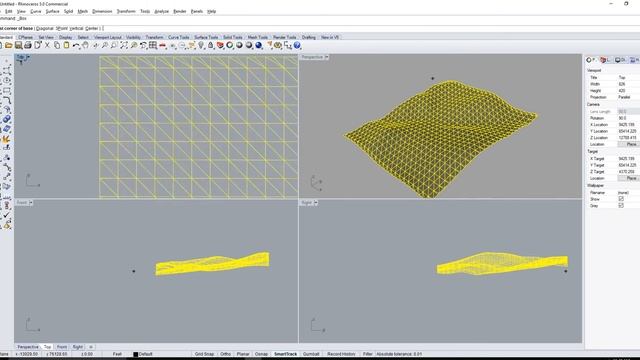Click the blue sphere Render icon
Image resolution: width=640 pixels, height=360 pixels.
coord(259,46)
